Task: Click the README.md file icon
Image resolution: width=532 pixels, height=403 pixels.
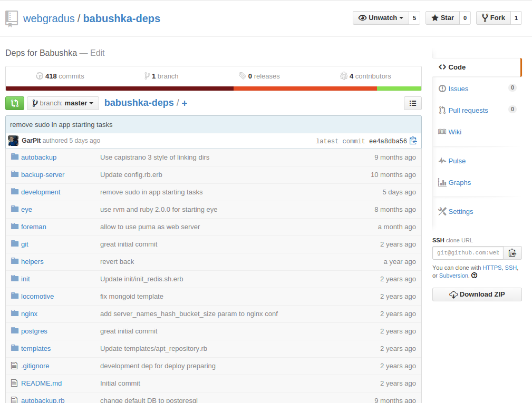Action: (14, 383)
